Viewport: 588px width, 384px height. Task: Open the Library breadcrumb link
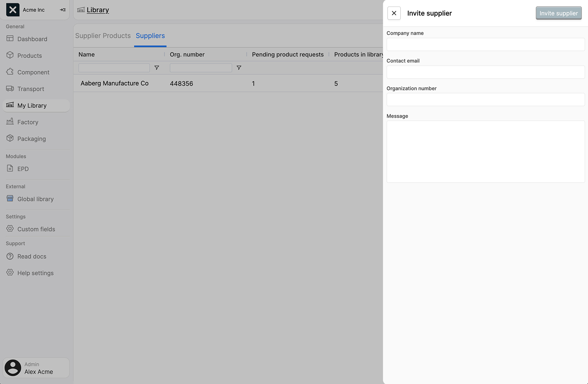[x=97, y=10]
